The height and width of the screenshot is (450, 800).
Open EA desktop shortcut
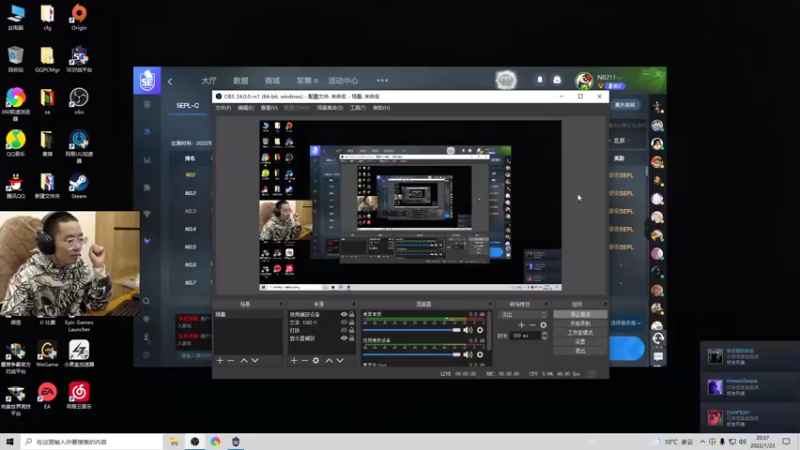(47, 396)
